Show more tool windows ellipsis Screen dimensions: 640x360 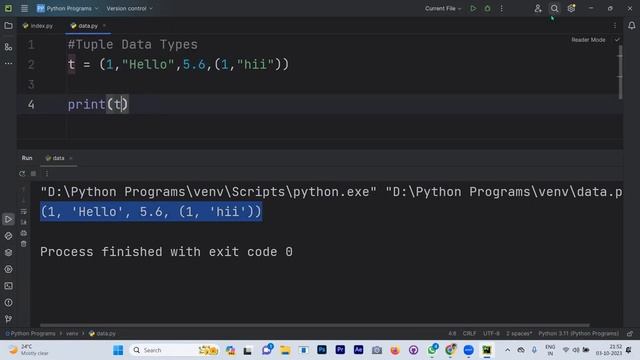pyautogui.click(x=8, y=63)
